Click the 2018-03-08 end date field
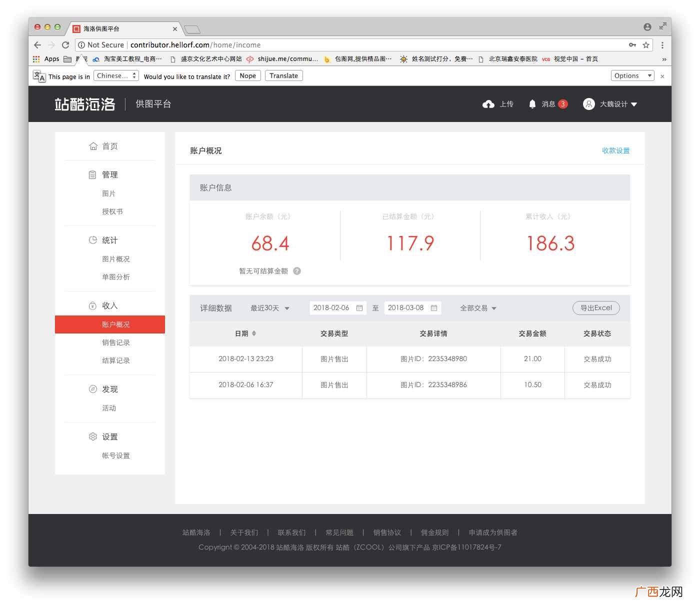 pos(412,308)
